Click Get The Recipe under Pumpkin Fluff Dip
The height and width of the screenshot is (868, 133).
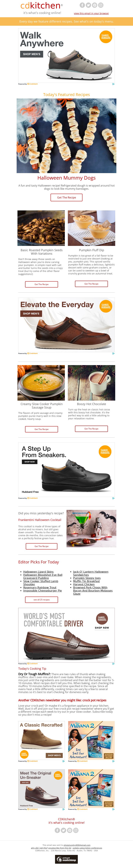click(91, 284)
